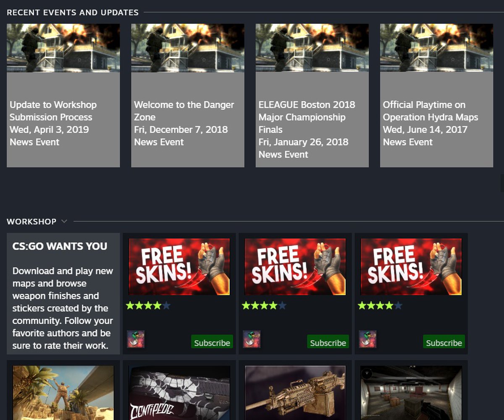Image resolution: width=504 pixels, height=420 pixels.
Task: Open Official Playtime on Operation Hydra Maps
Action: pos(436,96)
